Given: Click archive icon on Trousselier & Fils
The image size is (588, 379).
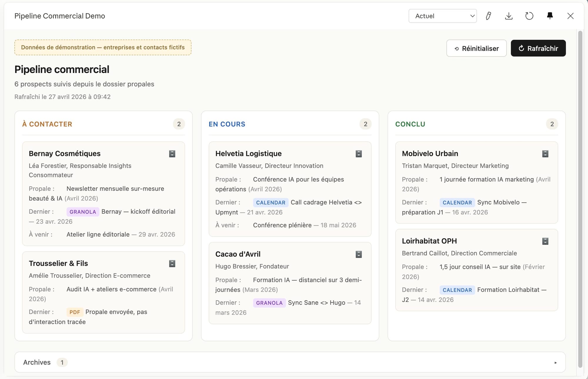Looking at the screenshot, I should (172, 263).
